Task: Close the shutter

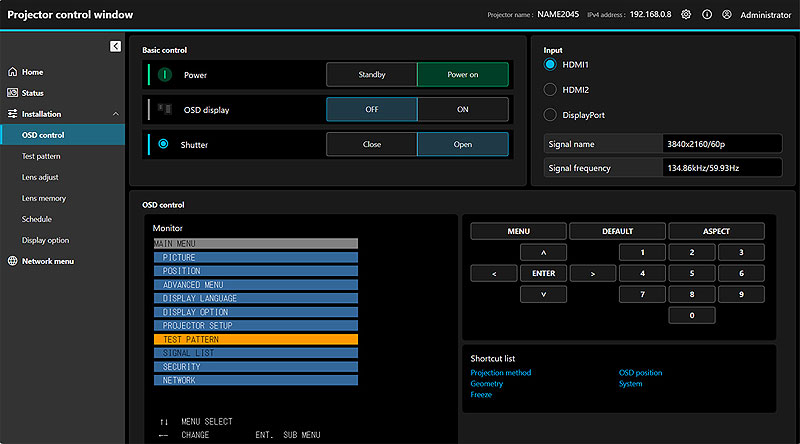Action: 372,144
